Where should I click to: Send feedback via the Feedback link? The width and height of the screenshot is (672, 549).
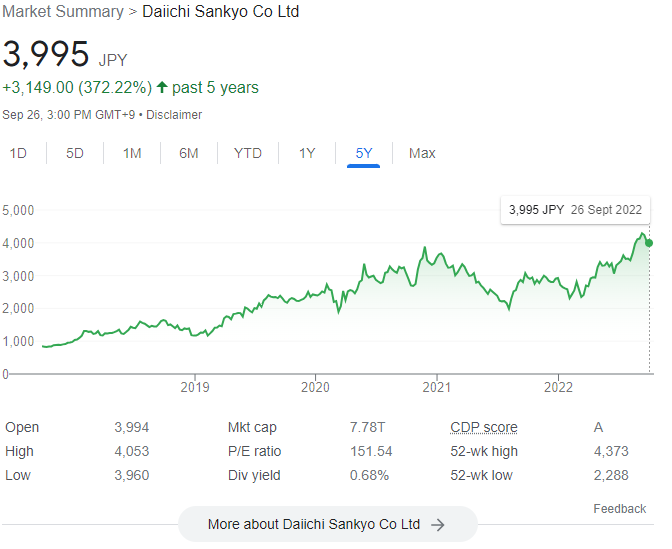[x=620, y=509]
